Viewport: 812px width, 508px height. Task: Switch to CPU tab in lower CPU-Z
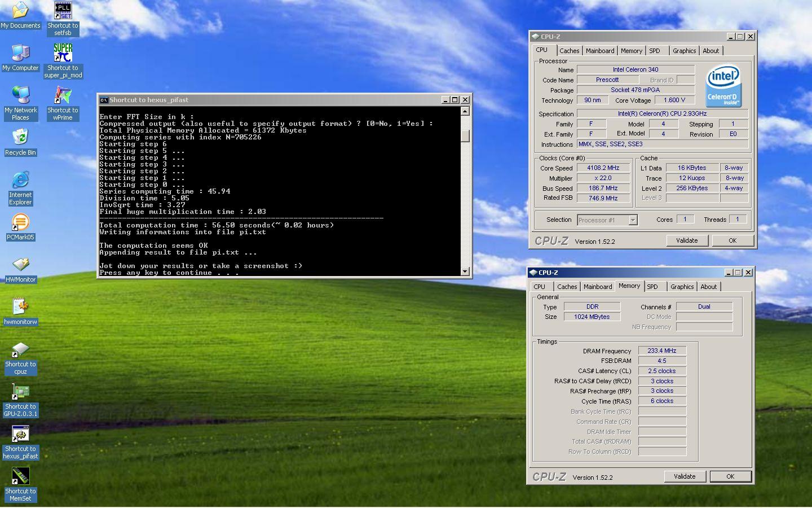coord(540,287)
